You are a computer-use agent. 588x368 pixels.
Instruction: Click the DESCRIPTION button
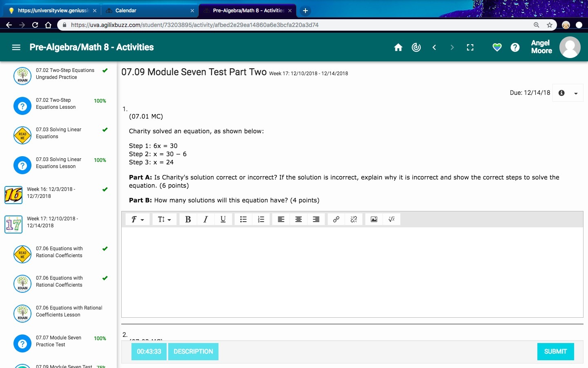193,352
